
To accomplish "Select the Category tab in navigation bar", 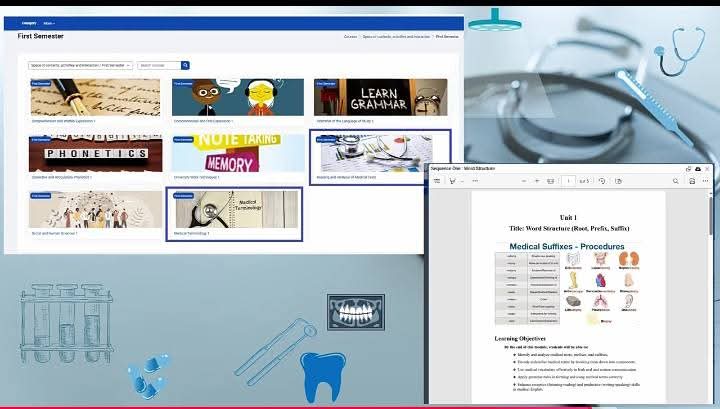I will tap(28, 23).
